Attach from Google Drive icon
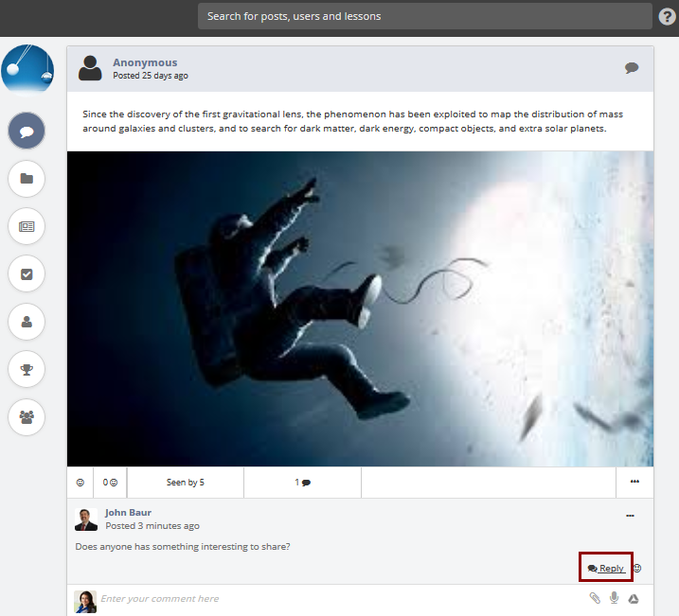Screen dimensions: 679x616 pos(634,599)
